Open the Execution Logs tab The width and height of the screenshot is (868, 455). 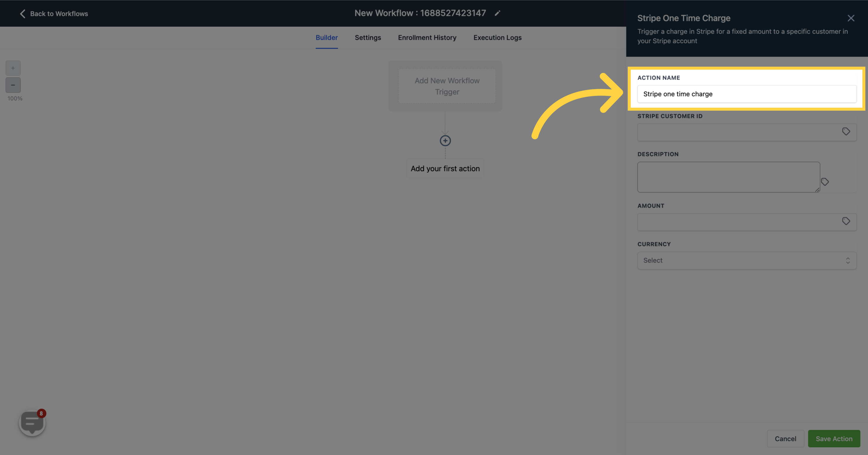click(497, 38)
